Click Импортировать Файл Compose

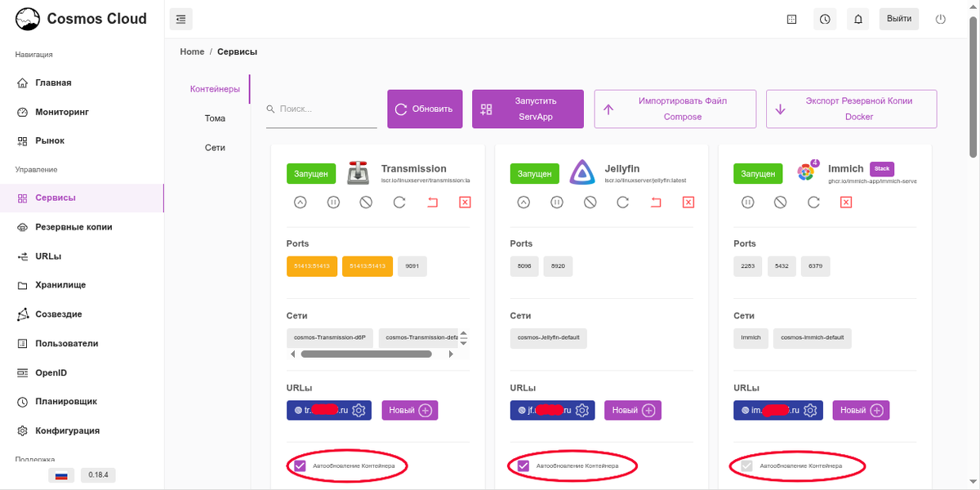[675, 109]
